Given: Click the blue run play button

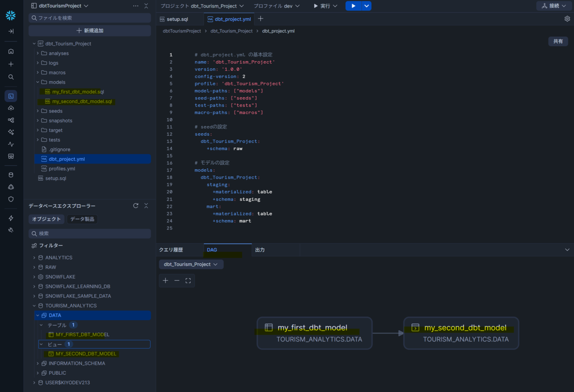Looking at the screenshot, I should (353, 6).
